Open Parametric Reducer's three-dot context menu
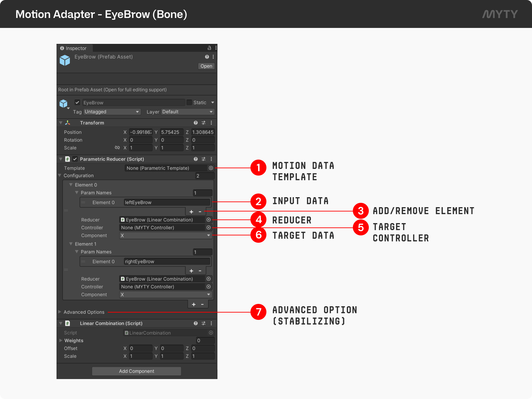Image resolution: width=532 pixels, height=399 pixels. point(211,159)
